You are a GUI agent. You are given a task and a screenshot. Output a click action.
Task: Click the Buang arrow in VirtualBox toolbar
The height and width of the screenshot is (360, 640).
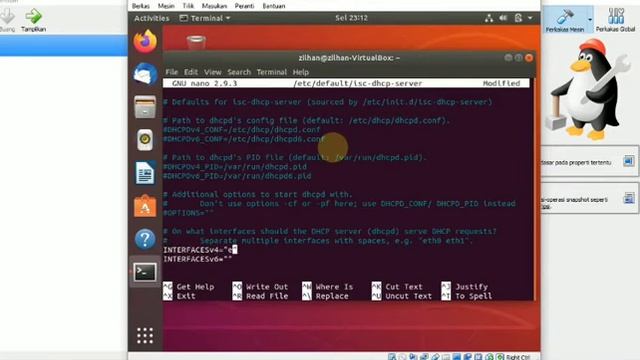coord(7,20)
